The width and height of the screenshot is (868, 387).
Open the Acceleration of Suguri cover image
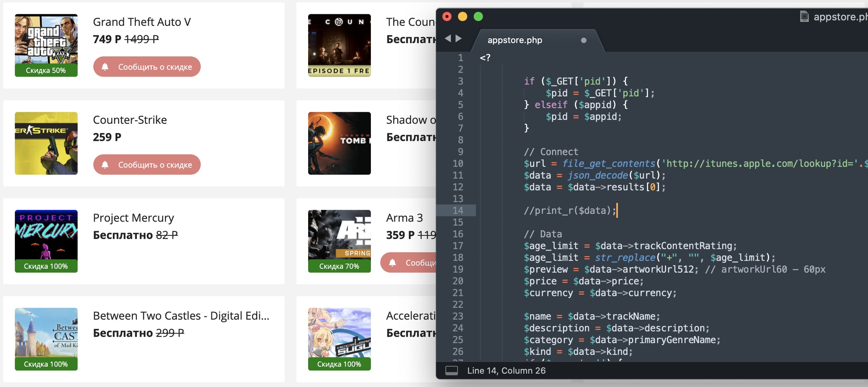339,339
